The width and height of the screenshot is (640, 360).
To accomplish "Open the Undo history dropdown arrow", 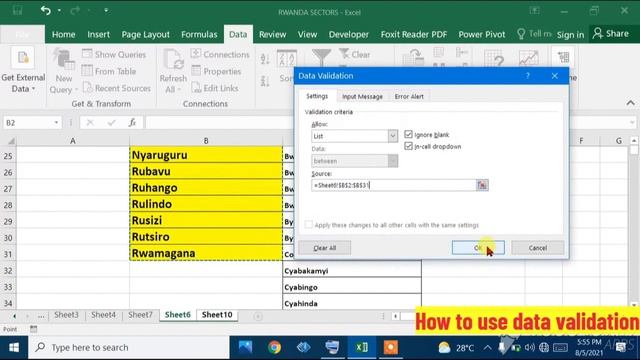I will click(x=59, y=10).
